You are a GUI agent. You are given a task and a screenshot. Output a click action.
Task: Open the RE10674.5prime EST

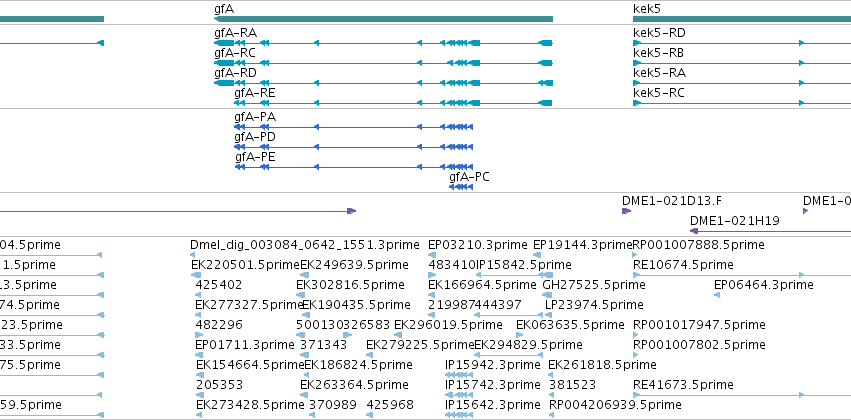[683, 265]
